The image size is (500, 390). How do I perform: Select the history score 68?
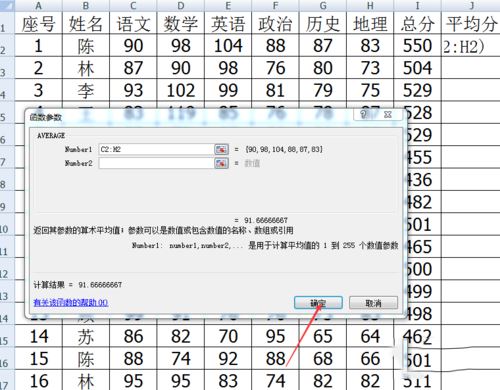[323, 359]
